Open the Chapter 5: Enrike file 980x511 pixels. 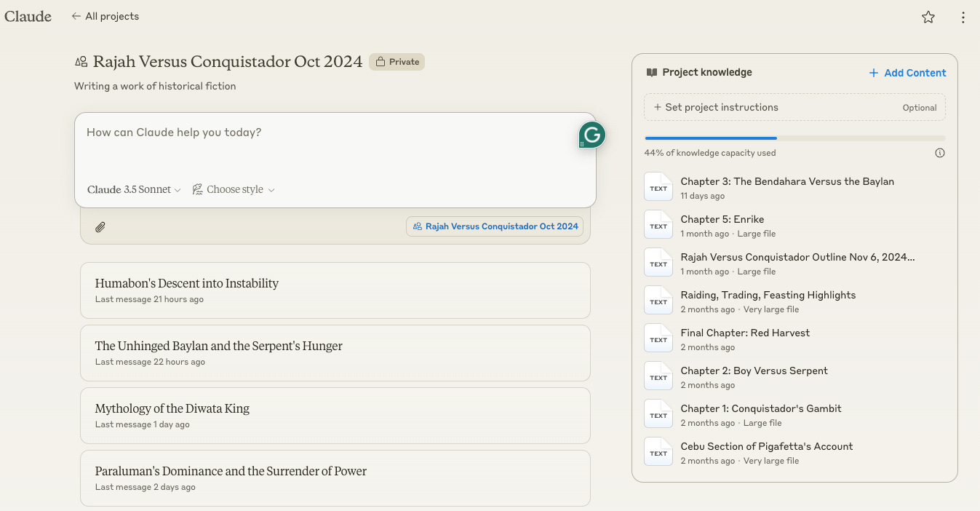coord(722,219)
